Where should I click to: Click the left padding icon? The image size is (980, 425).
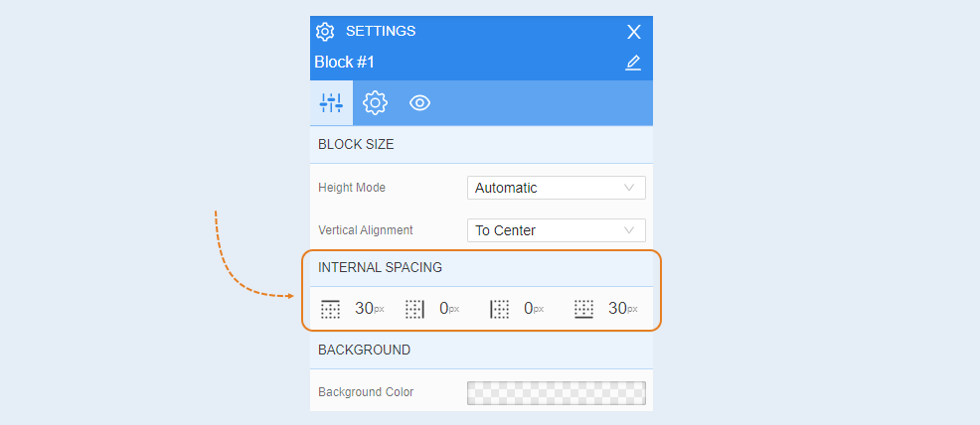click(499, 309)
